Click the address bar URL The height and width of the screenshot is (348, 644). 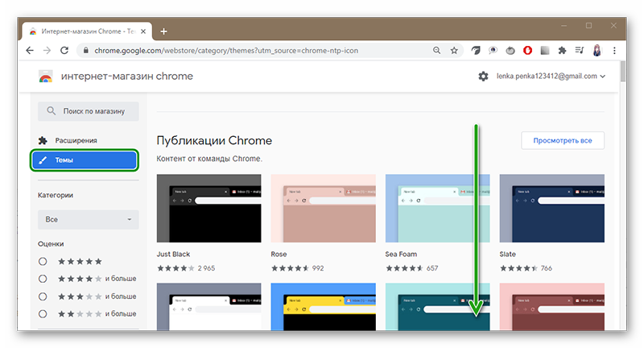(226, 51)
